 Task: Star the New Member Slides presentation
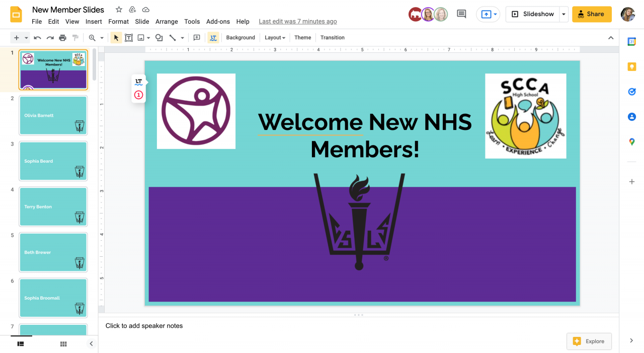[x=119, y=10]
